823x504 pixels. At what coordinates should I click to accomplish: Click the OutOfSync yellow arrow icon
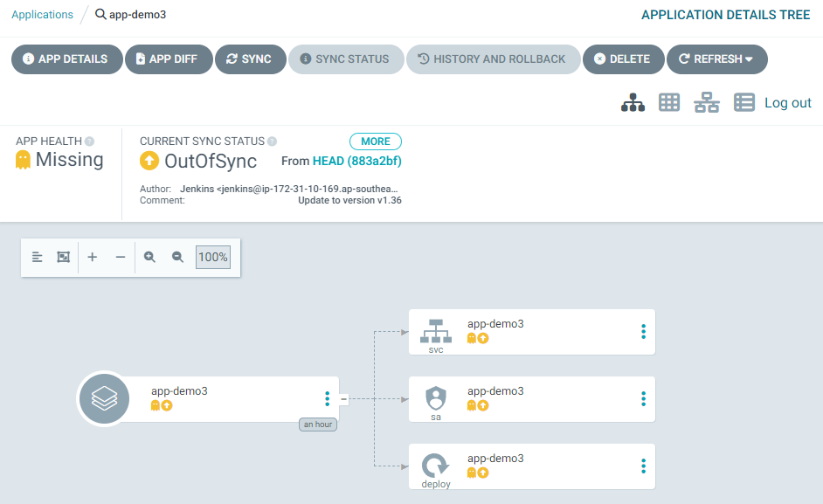tap(149, 161)
